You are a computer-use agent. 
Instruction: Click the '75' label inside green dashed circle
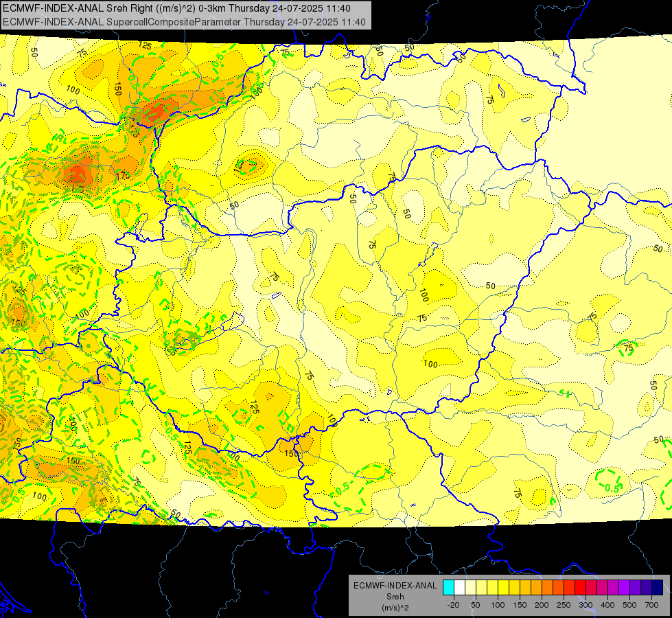coord(628,348)
